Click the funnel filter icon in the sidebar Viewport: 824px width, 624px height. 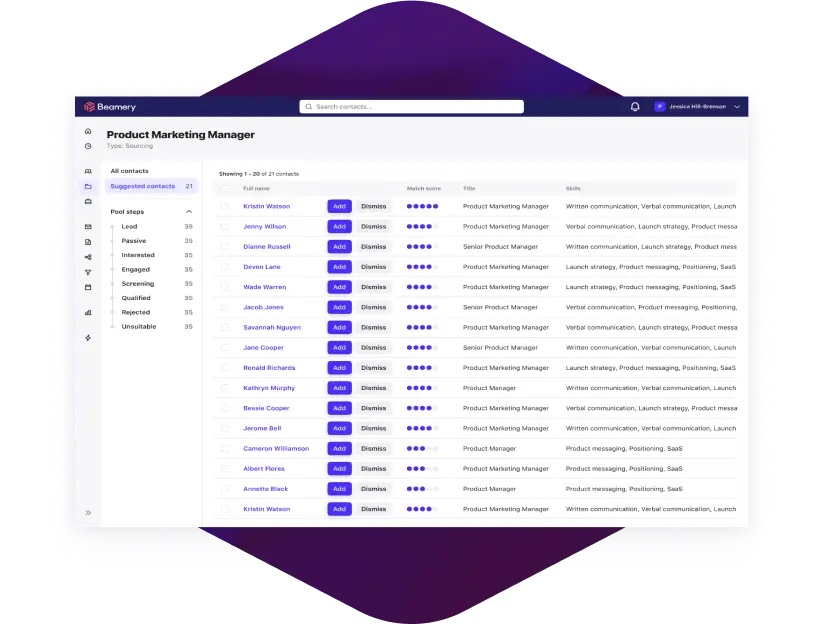[x=88, y=272]
